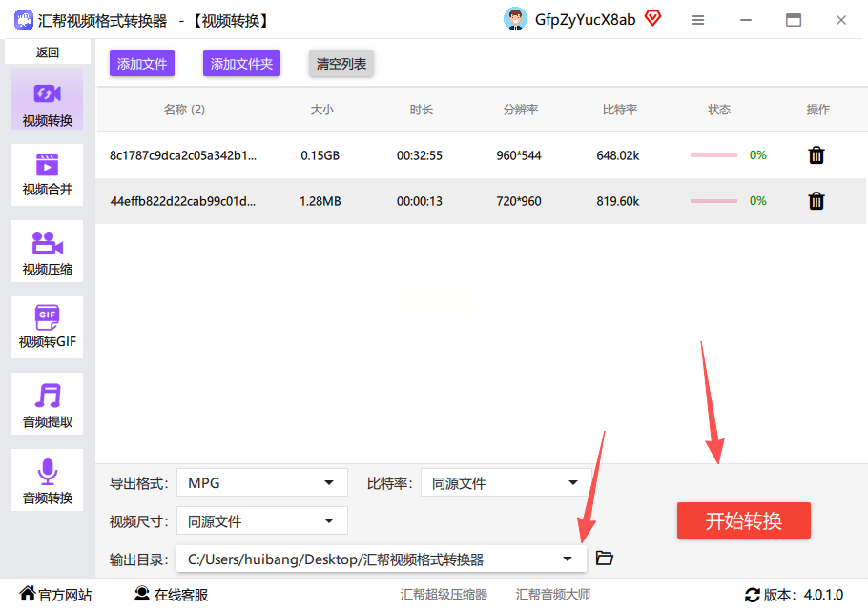Click the 819.60k bitrate cell
Viewport: 868px width, 610px height.
pos(618,201)
